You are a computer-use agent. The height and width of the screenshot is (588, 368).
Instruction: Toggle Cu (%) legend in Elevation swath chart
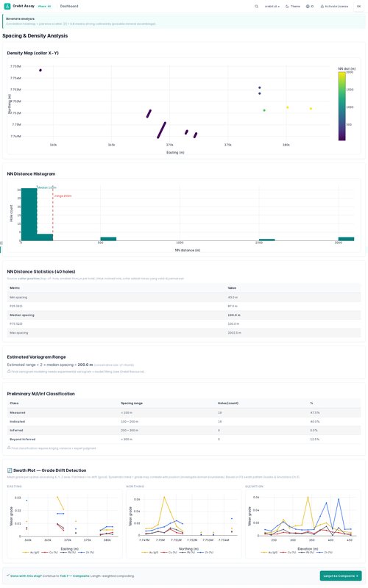pyautogui.click(x=288, y=553)
